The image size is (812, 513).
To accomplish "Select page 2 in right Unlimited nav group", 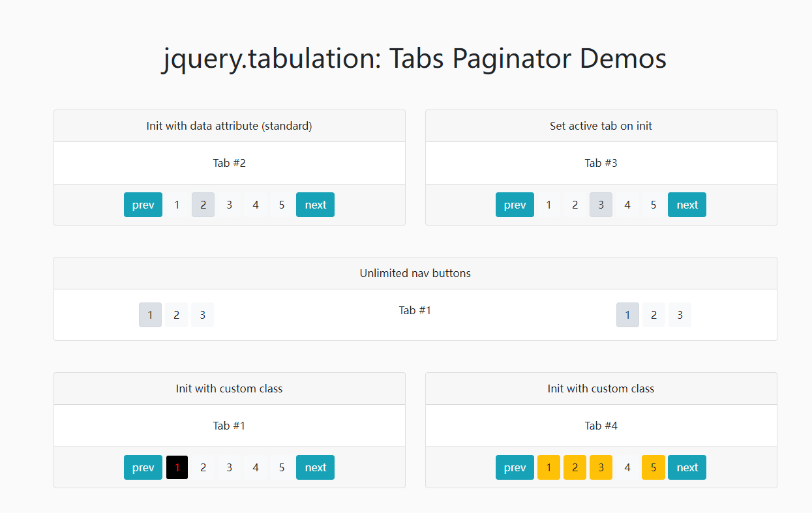I will (x=654, y=315).
